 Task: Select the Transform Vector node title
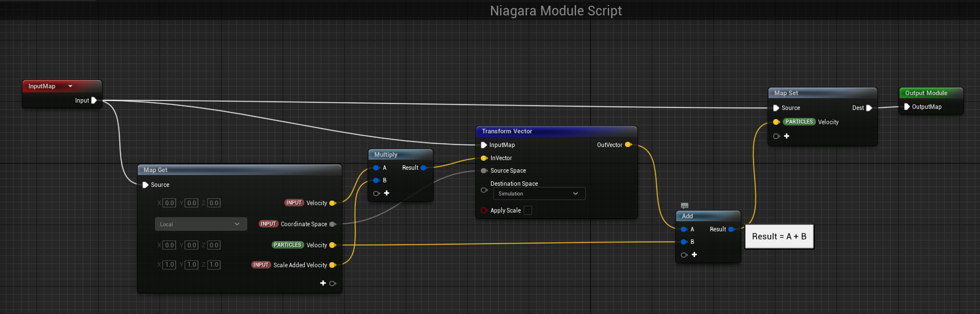tap(507, 131)
